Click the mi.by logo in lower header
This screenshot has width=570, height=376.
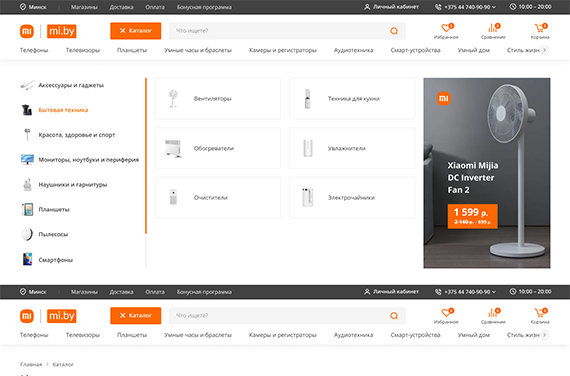pyautogui.click(x=62, y=316)
